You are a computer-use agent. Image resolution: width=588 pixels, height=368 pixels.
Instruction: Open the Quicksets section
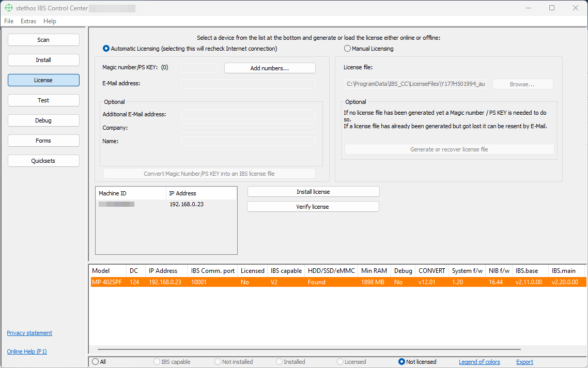click(43, 161)
